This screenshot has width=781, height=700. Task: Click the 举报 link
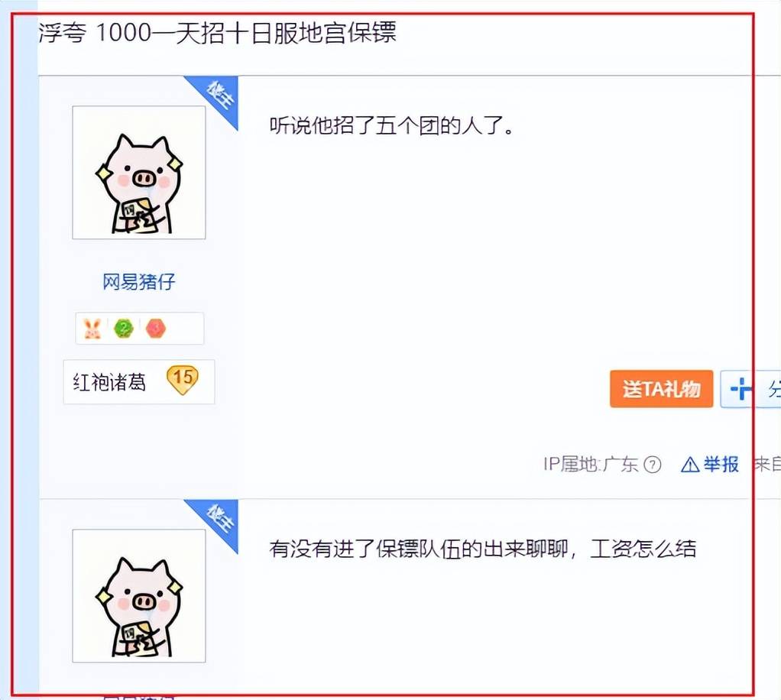pos(721,465)
